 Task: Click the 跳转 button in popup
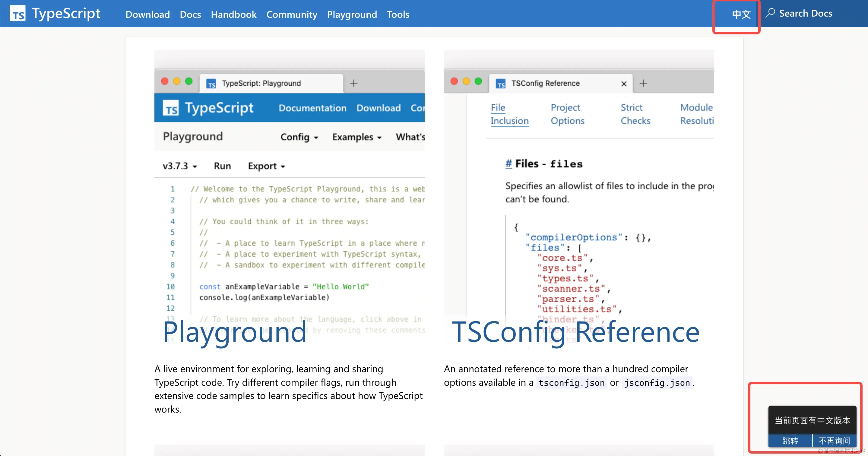point(790,441)
